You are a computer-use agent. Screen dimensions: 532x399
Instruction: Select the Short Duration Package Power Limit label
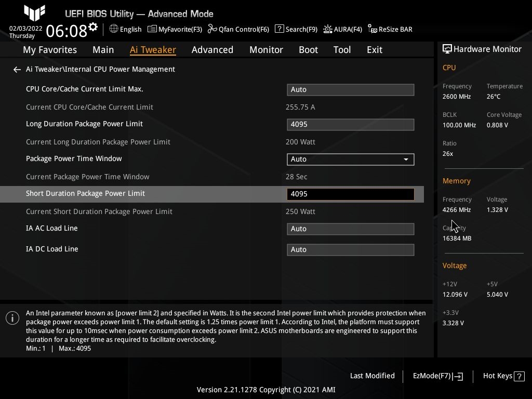point(86,193)
